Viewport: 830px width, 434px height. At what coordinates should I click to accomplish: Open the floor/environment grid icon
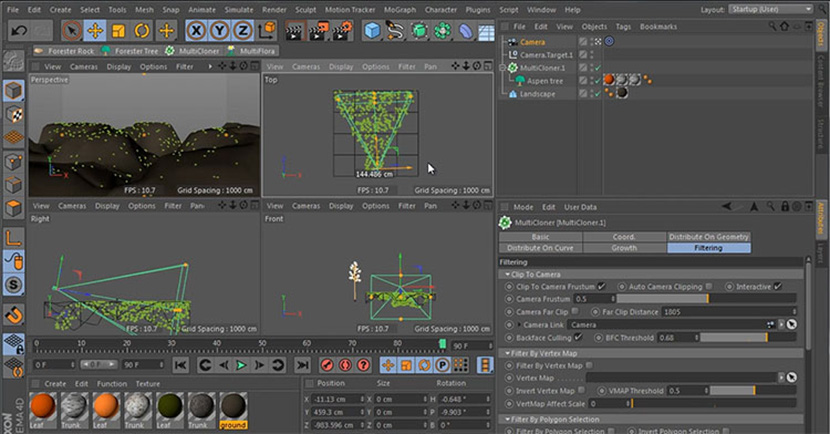pos(486,32)
